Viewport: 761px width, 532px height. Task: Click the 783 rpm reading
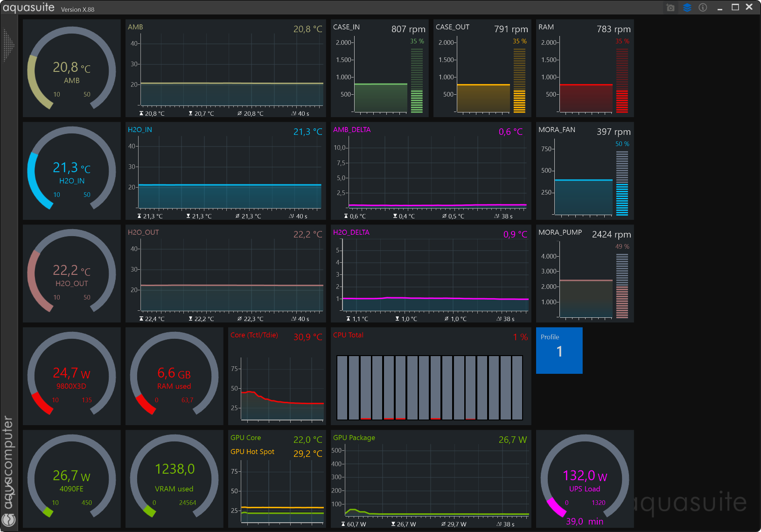tap(614, 29)
